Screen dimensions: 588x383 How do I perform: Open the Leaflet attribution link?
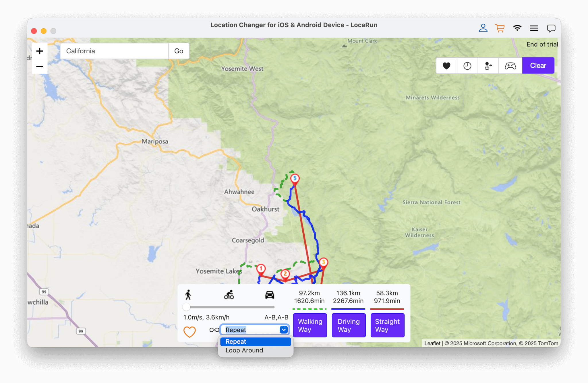tap(432, 343)
